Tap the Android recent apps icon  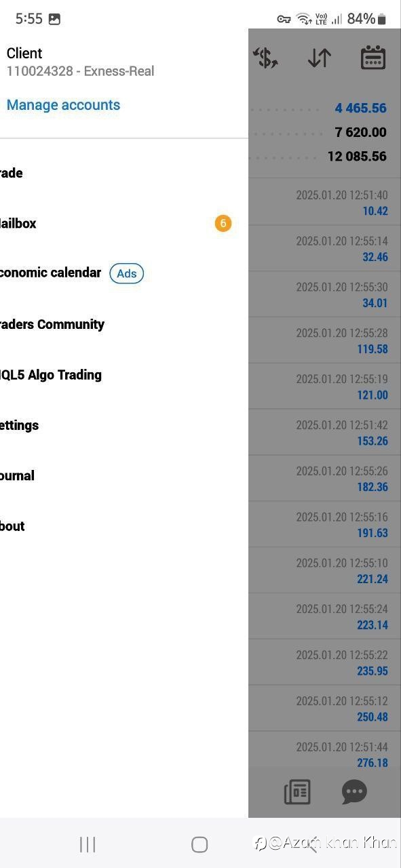[88, 844]
